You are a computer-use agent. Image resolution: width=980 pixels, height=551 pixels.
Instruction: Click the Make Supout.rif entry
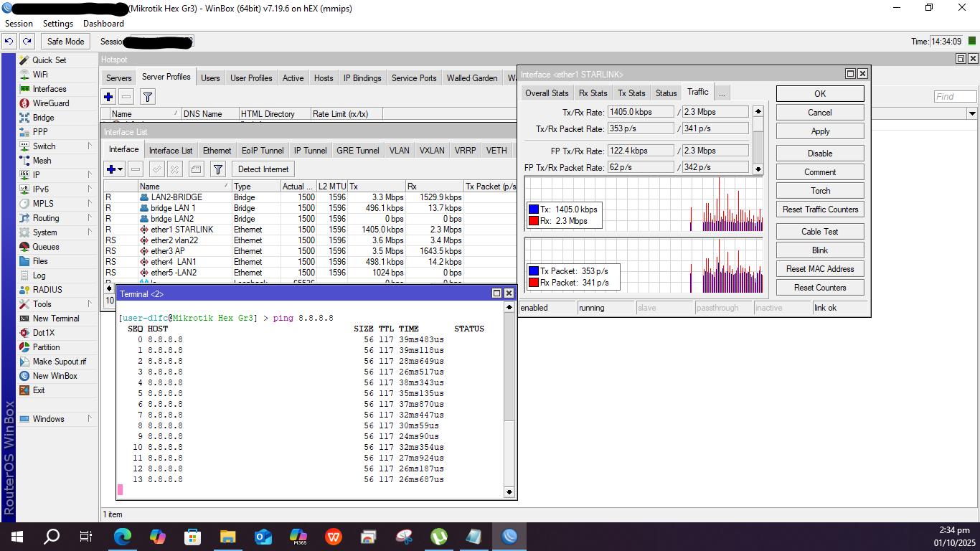59,362
